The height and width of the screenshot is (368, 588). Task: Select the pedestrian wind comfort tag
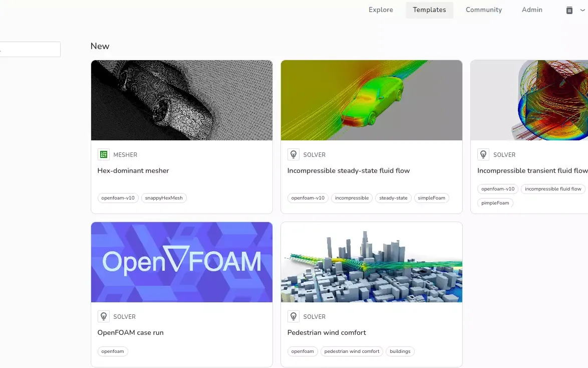pyautogui.click(x=352, y=351)
